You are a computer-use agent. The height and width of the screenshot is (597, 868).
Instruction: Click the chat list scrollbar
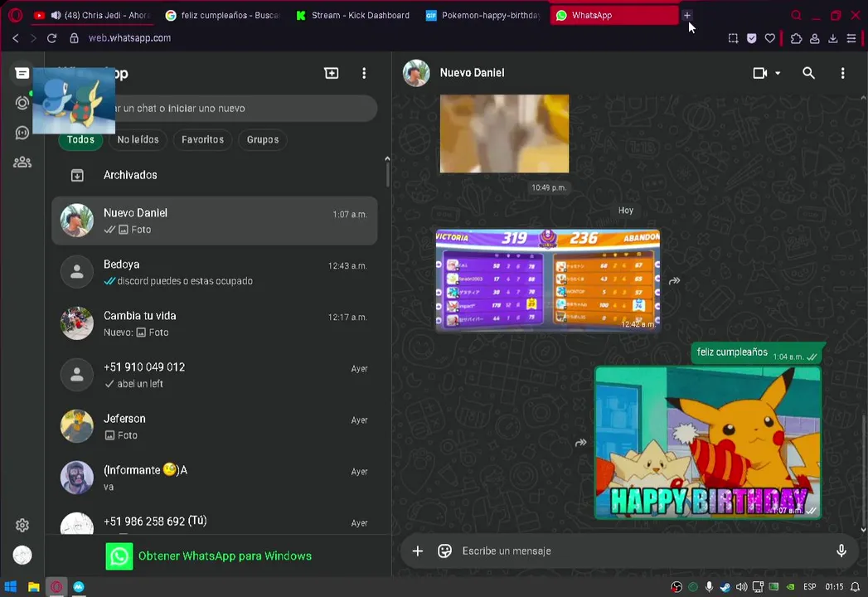(387, 174)
